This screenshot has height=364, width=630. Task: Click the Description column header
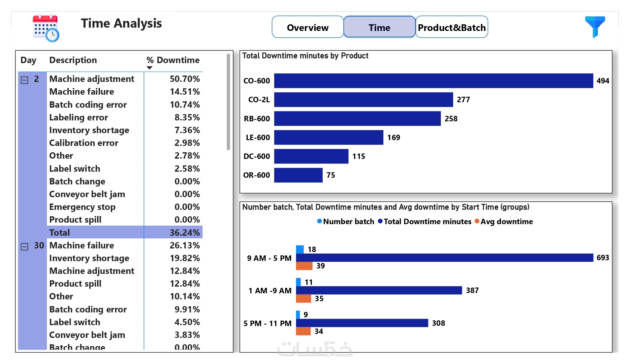pos(73,60)
